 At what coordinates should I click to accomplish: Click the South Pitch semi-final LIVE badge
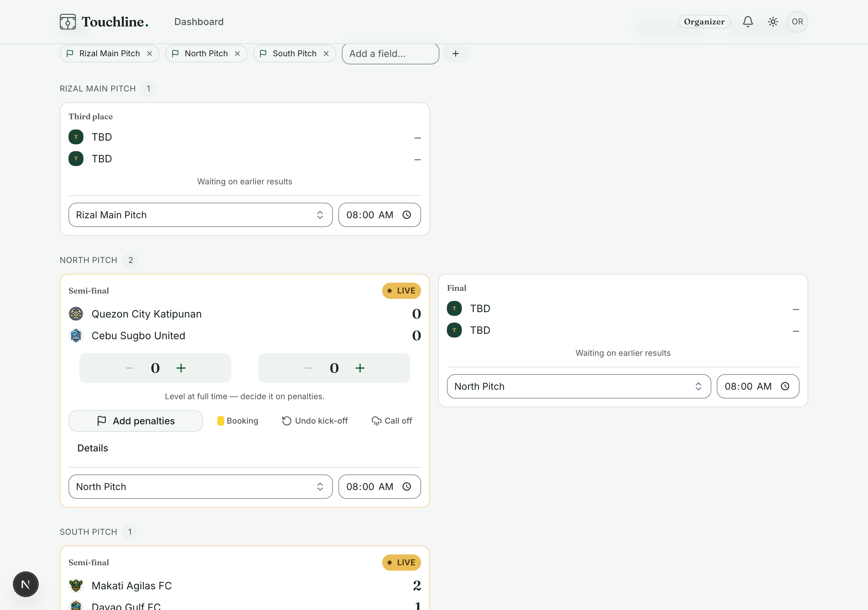(401, 562)
